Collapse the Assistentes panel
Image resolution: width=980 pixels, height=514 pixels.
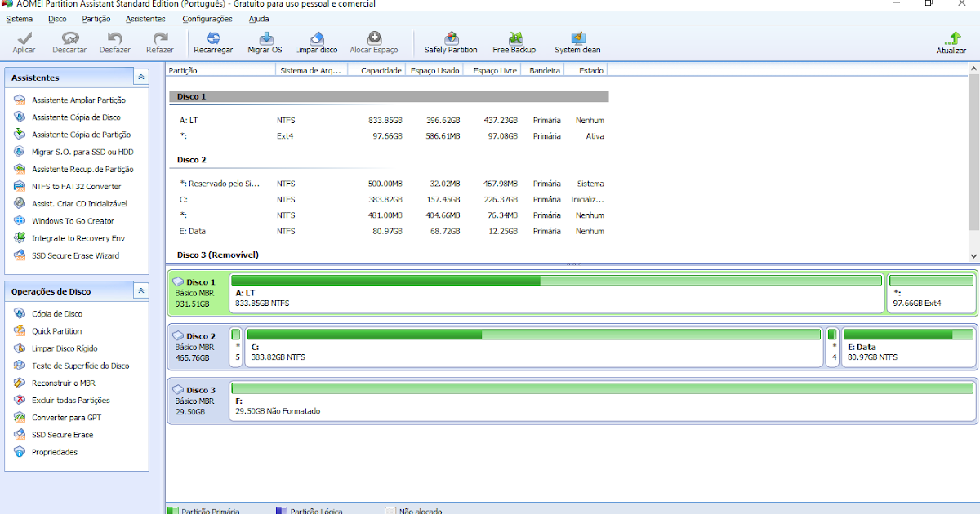point(141,78)
